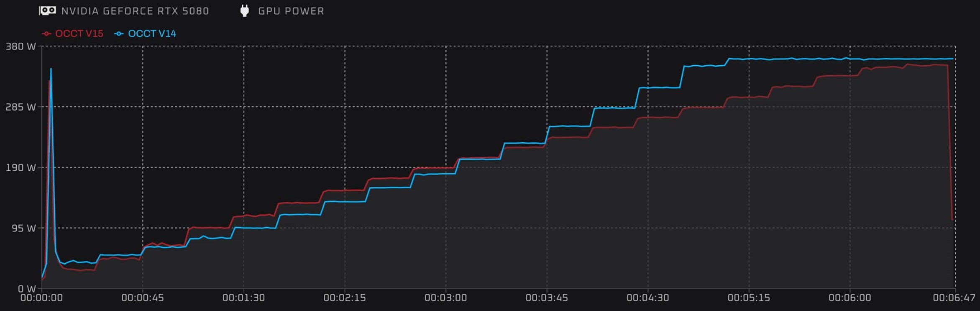The image size is (980, 311).
Task: Click the 380 W axis label
Action: [21, 46]
